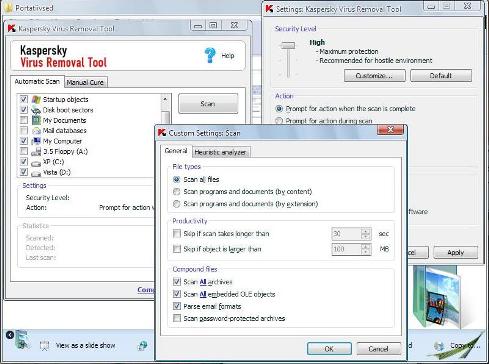The image size is (489, 364).
Task: Click the My Computer icon in scan list
Action: click(x=36, y=141)
